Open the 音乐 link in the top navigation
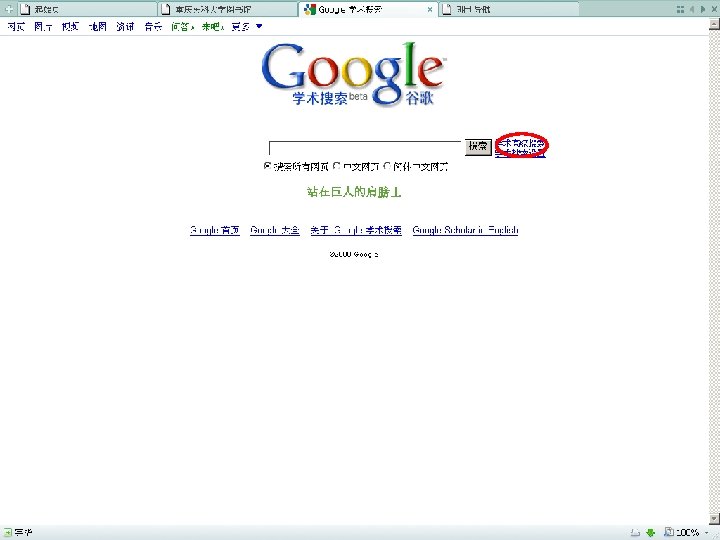This screenshot has width=720, height=540. pyautogui.click(x=153, y=27)
